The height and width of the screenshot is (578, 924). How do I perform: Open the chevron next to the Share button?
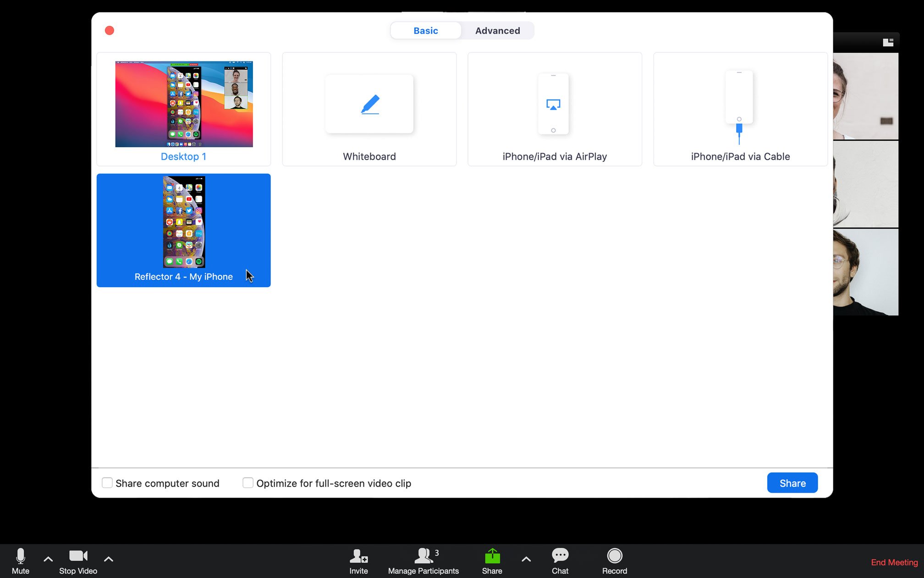click(525, 559)
